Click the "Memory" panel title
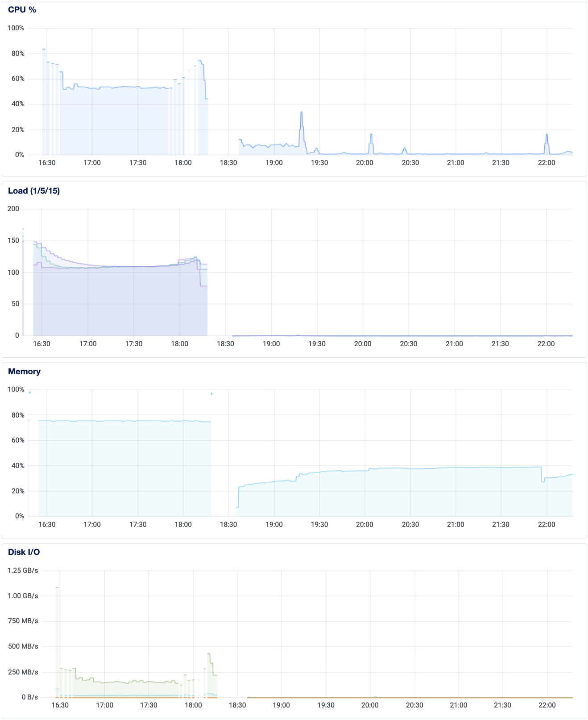588x720 pixels. (24, 372)
